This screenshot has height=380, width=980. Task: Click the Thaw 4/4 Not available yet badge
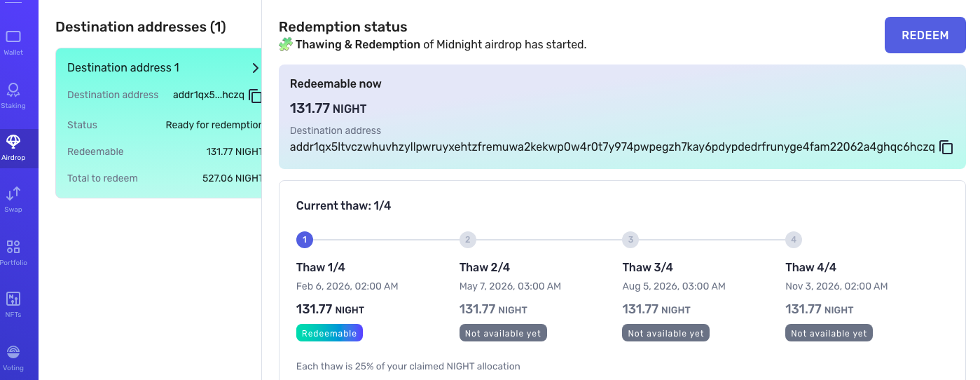(x=829, y=333)
